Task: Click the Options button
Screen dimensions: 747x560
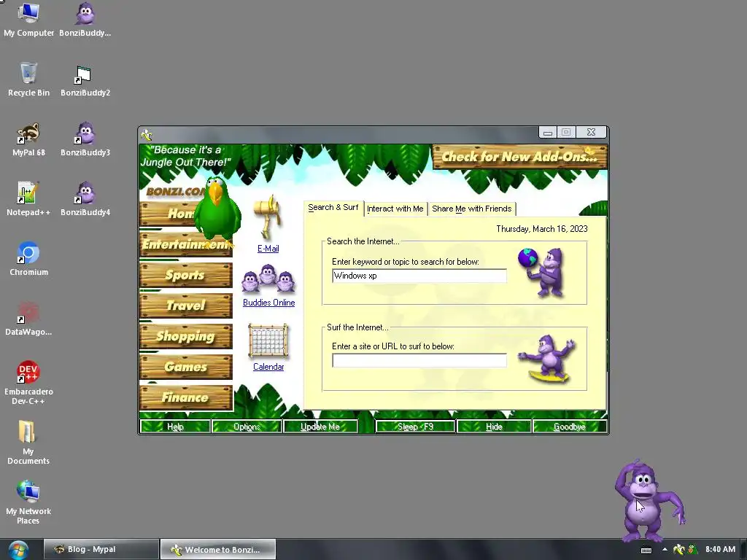Action: point(247,427)
